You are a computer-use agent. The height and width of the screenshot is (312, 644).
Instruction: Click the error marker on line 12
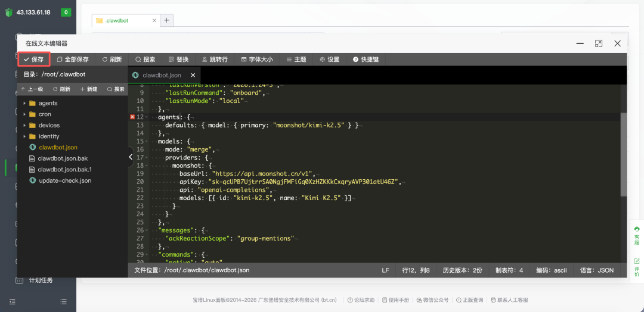pos(132,117)
